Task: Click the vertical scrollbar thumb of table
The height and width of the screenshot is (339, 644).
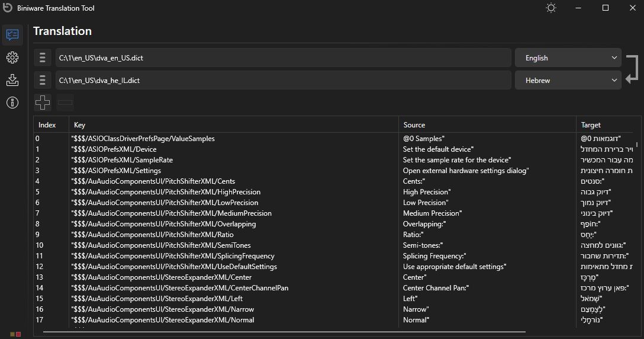Action: [x=637, y=145]
